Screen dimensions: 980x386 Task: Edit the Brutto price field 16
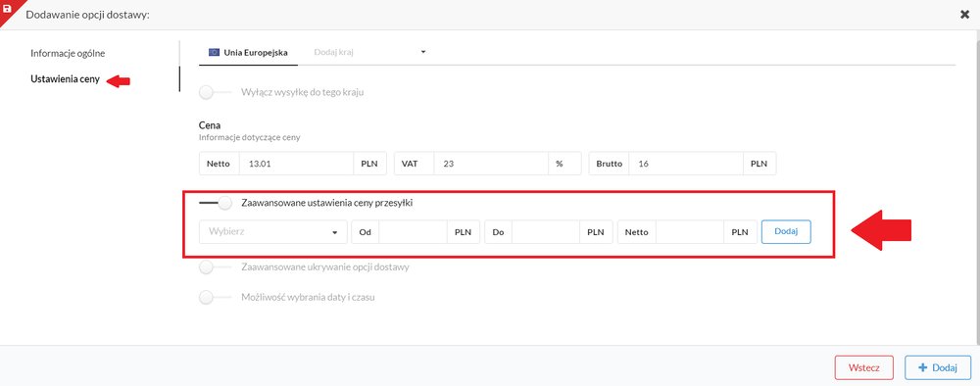tap(686, 164)
